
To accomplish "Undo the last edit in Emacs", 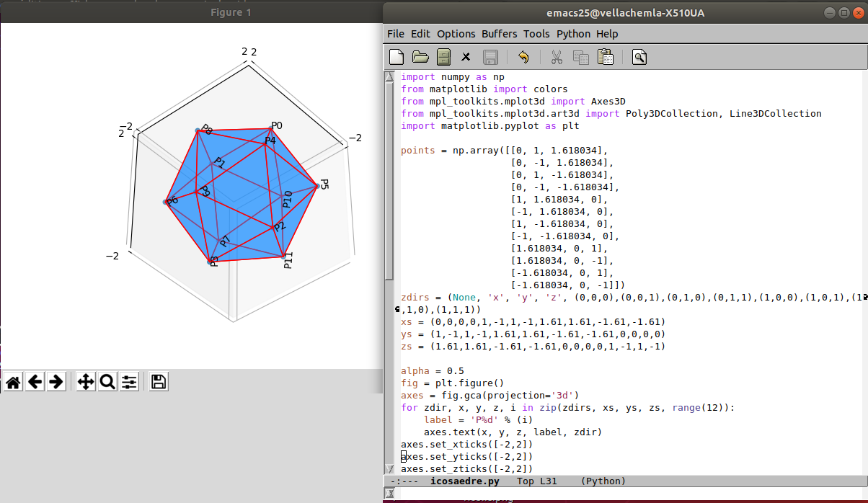I will click(523, 57).
